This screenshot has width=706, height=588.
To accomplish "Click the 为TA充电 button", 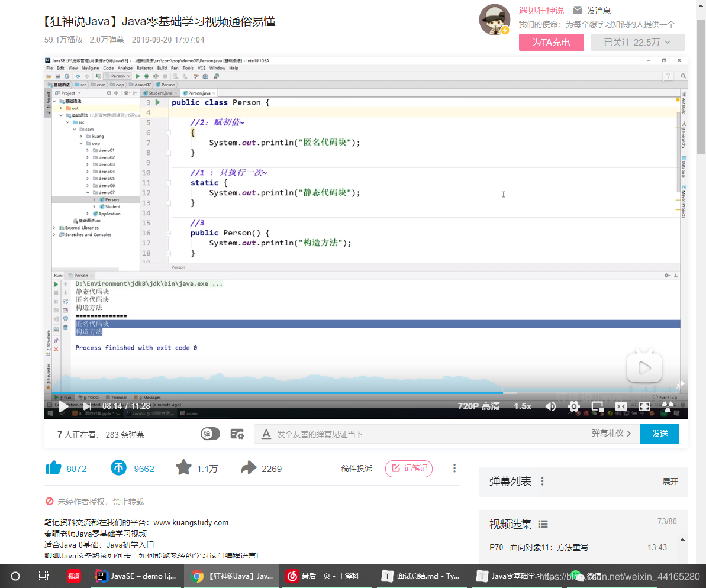I will coord(551,43).
